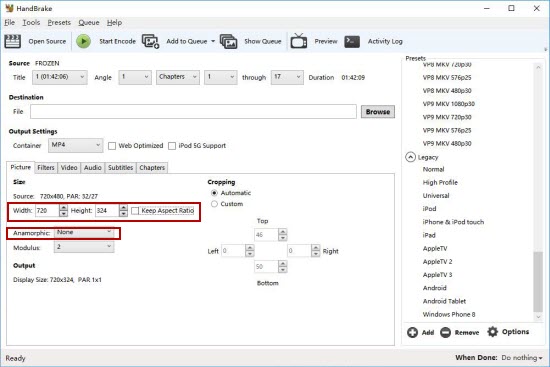Increase Width with the up stepper
550x367 pixels.
pyautogui.click(x=63, y=207)
